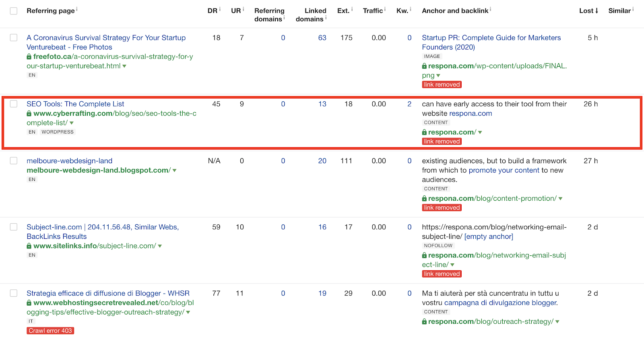Open Startup PR: Complete Guide anchor link
The image size is (644, 339).
pos(491,42)
